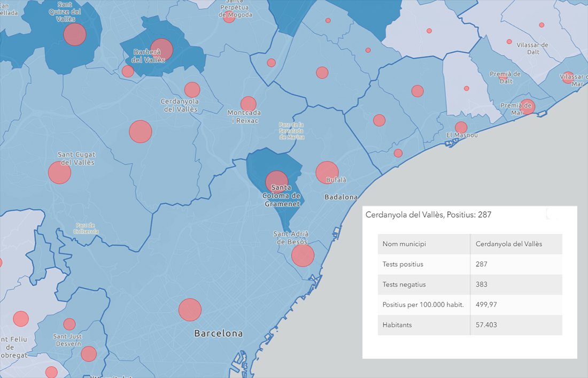Select the 287 value in the table
The height and width of the screenshot is (378, 588).
tap(482, 264)
